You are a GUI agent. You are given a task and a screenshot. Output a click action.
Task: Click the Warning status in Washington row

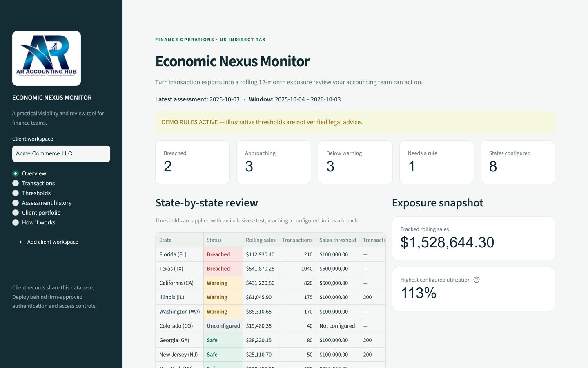click(223, 312)
